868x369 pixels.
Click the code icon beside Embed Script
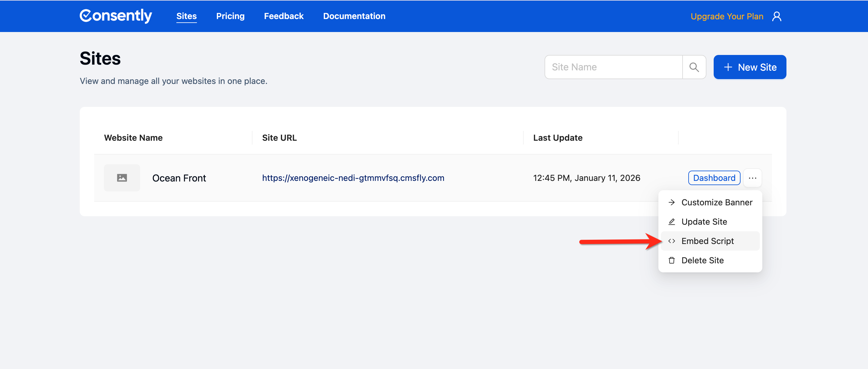tap(672, 241)
